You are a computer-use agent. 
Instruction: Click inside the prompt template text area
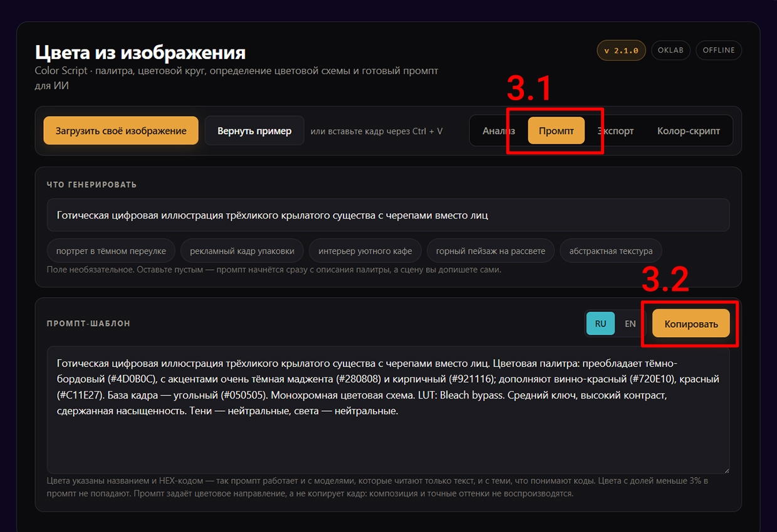pos(388,410)
